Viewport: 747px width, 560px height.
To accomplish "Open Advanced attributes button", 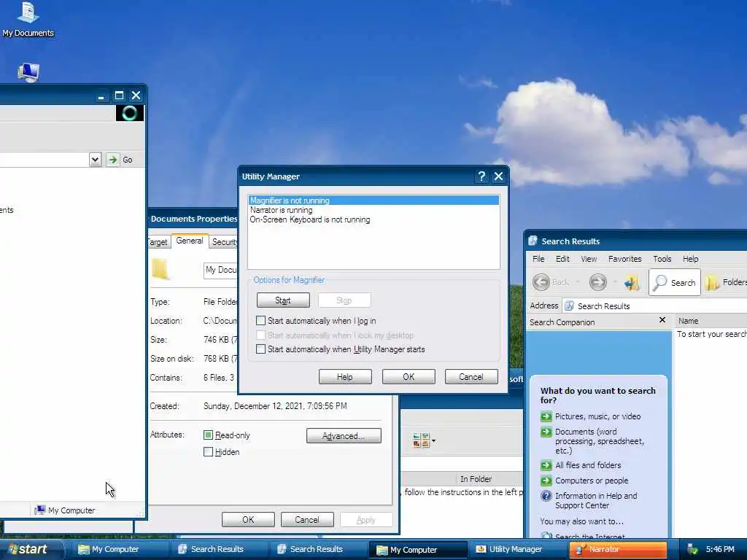I will pos(344,436).
